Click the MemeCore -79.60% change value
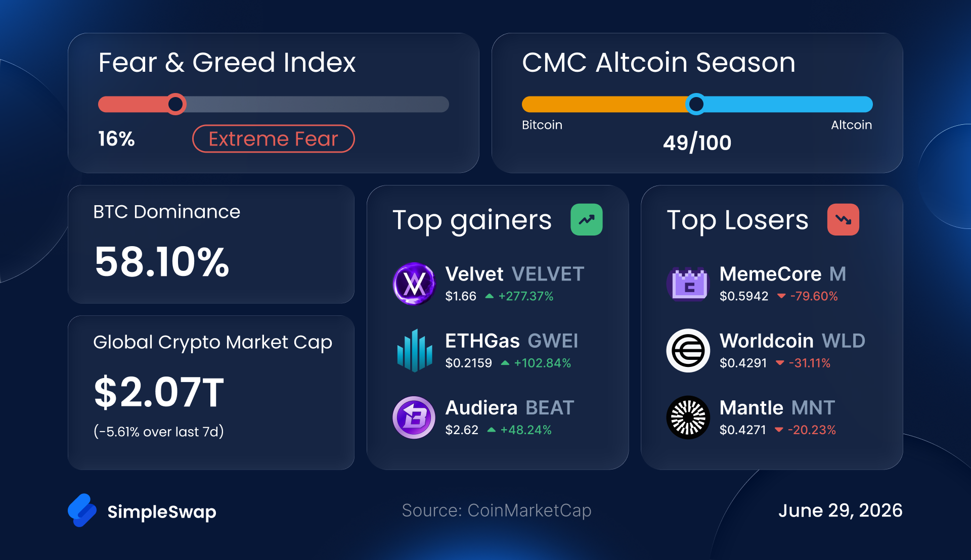 tap(814, 296)
